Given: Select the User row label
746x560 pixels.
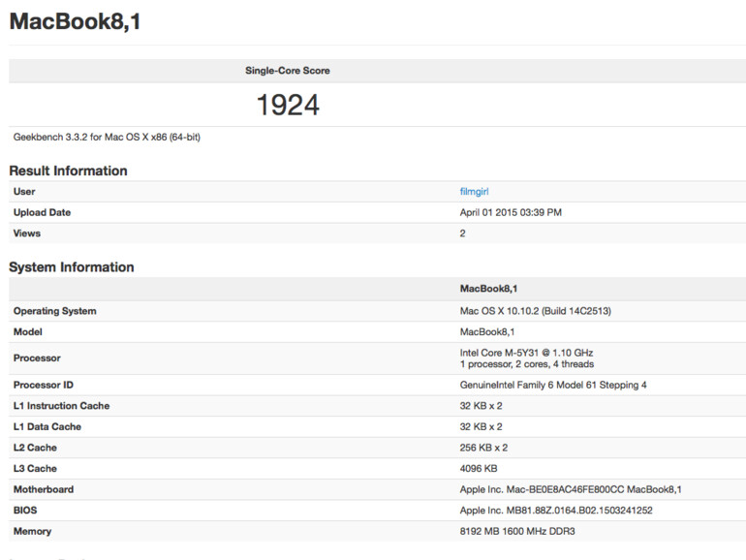Looking at the screenshot, I should pos(24,192).
